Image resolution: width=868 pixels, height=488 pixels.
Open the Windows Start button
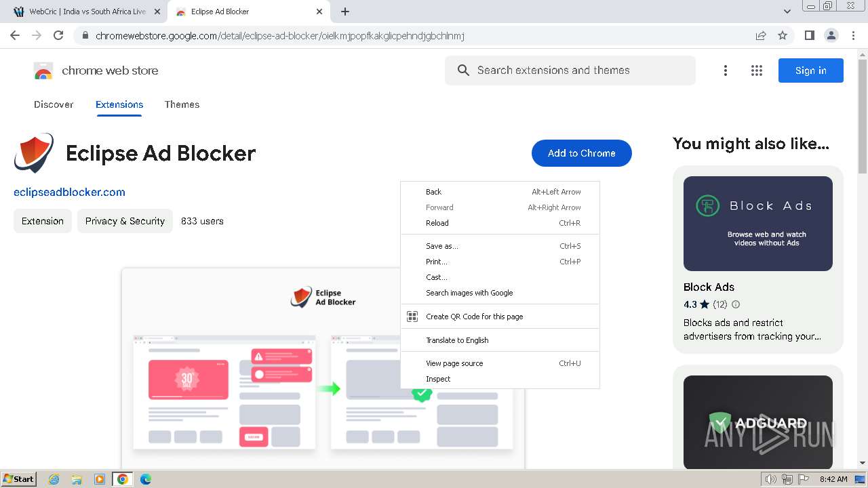click(x=19, y=479)
